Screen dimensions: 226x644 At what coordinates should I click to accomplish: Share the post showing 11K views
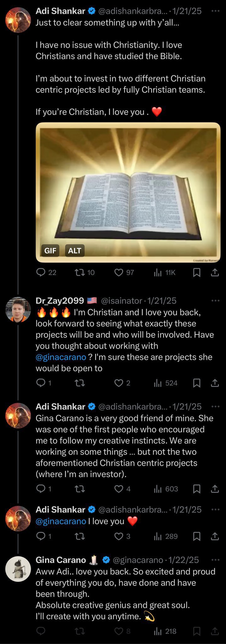pos(215,272)
